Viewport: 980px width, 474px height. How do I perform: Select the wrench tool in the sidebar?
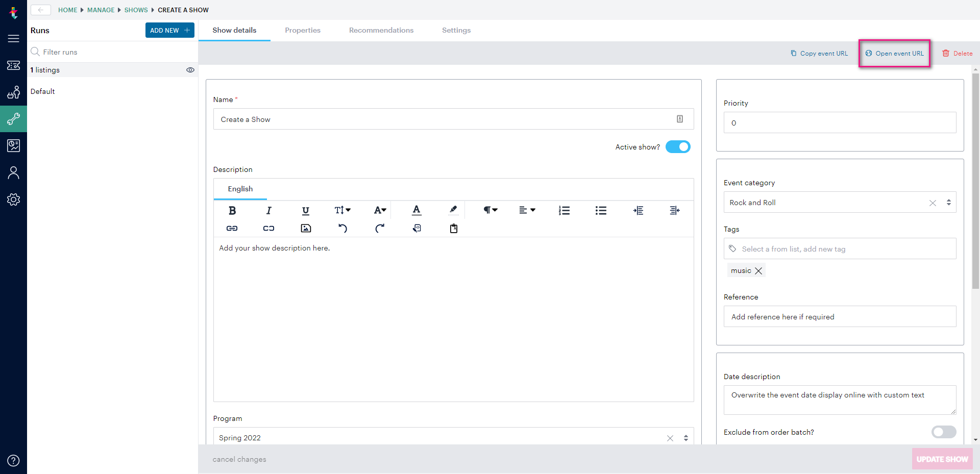[x=14, y=118]
